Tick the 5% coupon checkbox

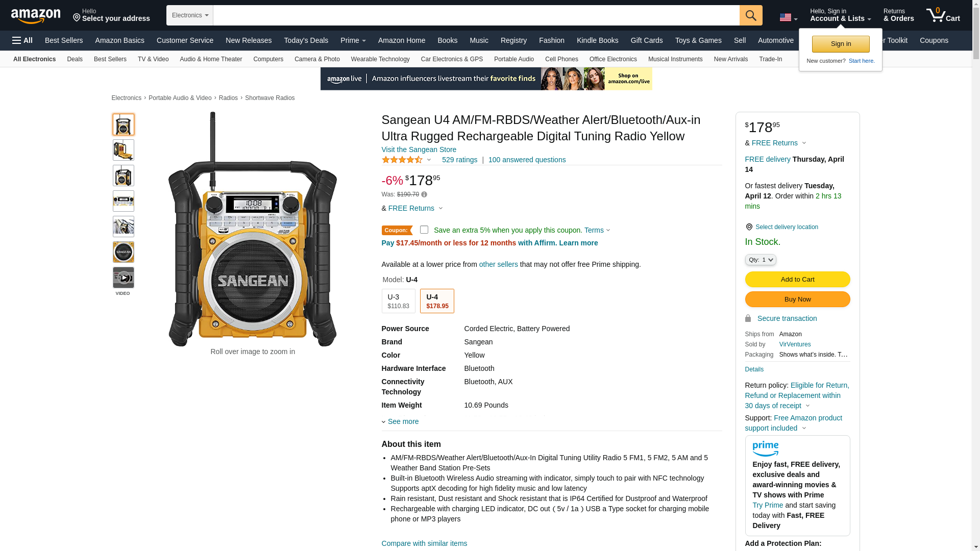[x=424, y=230]
